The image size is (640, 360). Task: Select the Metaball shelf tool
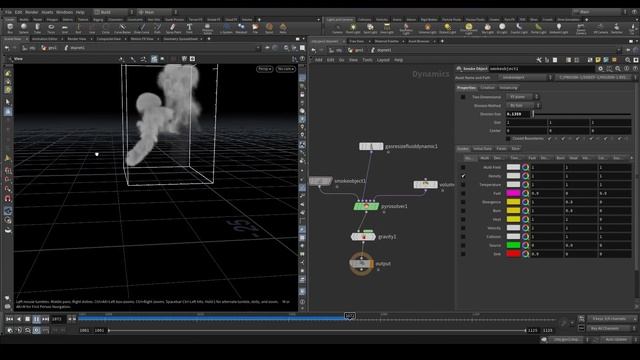pos(241,28)
